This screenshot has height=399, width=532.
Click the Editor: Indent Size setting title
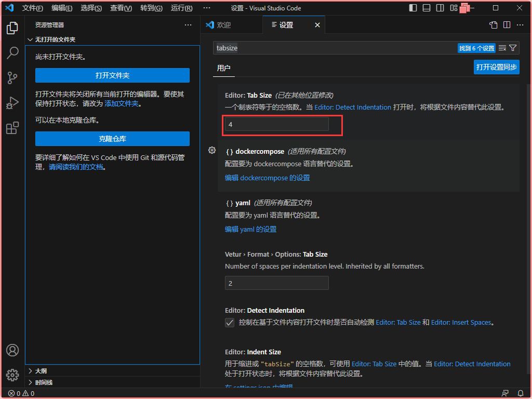(x=253, y=352)
